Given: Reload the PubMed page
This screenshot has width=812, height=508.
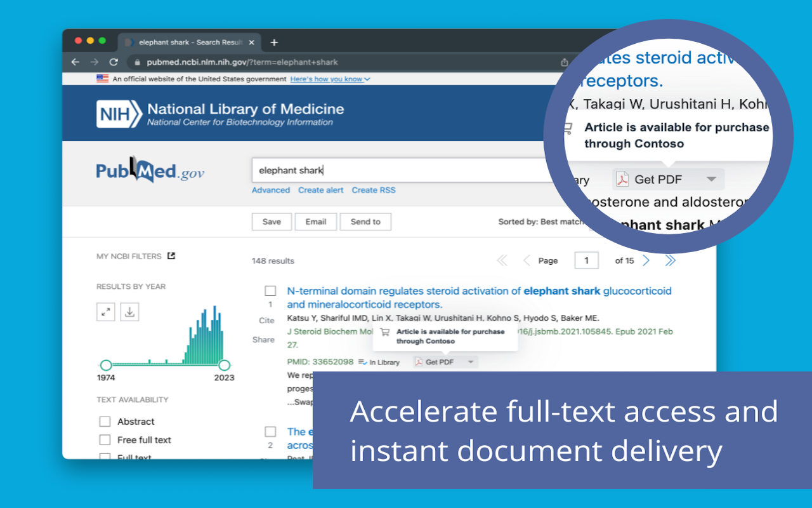Looking at the screenshot, I should point(114,62).
